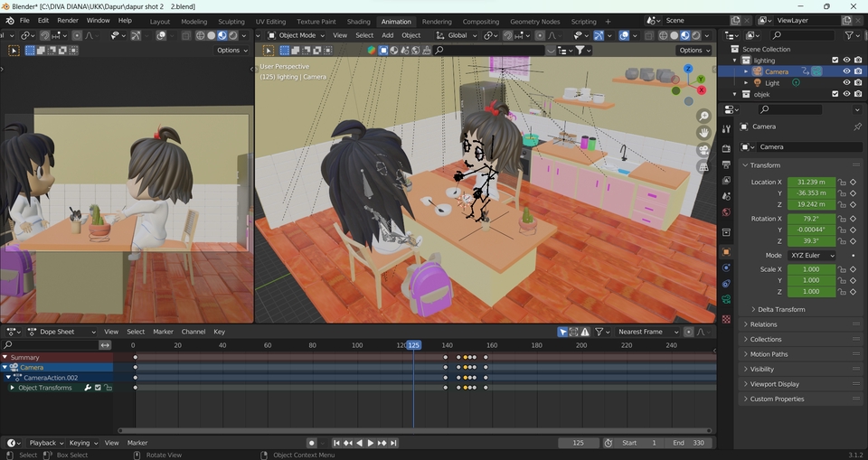The height and width of the screenshot is (460, 868).
Task: Click the Location Z value field
Action: point(811,204)
